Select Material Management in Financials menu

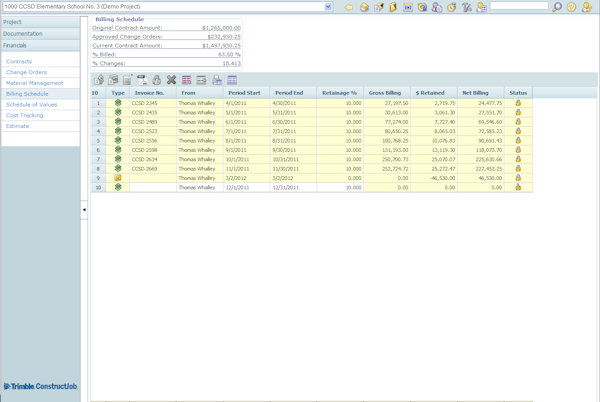click(x=34, y=83)
